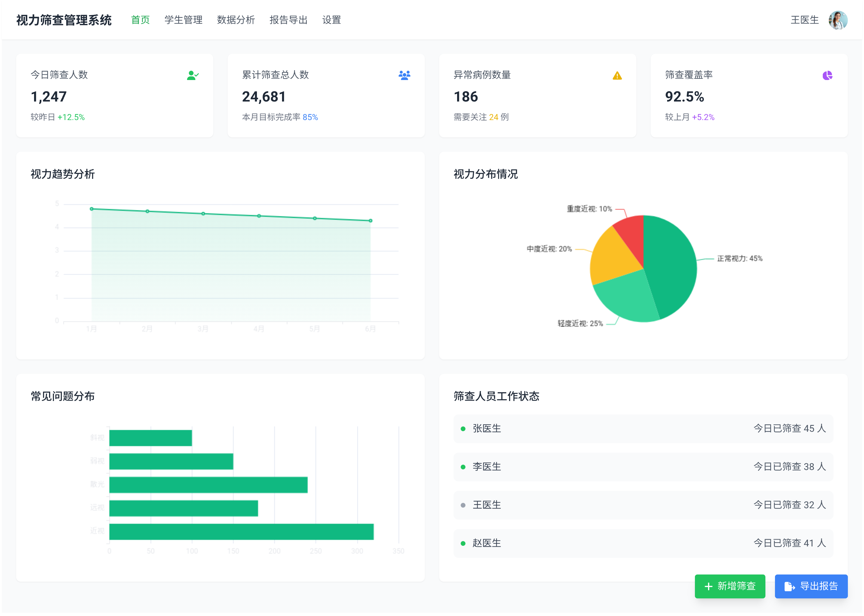Click the green status dot beside 张医生
Screen dimensions: 864x616
click(463, 429)
